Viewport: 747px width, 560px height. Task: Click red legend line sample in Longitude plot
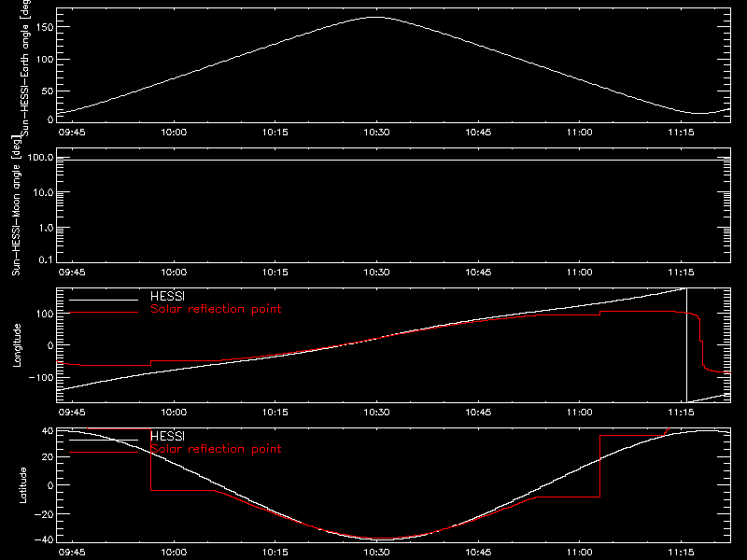point(104,313)
